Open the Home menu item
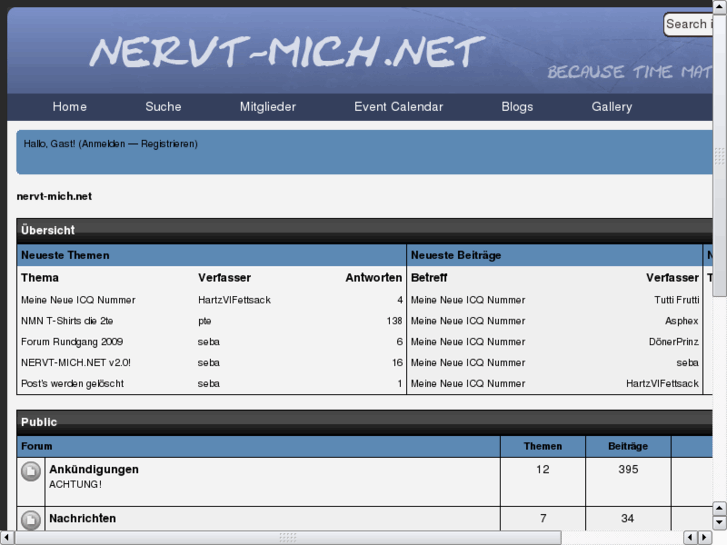 tap(70, 107)
